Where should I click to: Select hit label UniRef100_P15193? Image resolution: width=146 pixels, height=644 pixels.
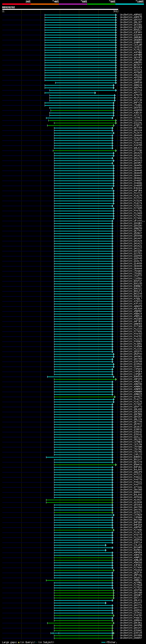click(x=131, y=206)
